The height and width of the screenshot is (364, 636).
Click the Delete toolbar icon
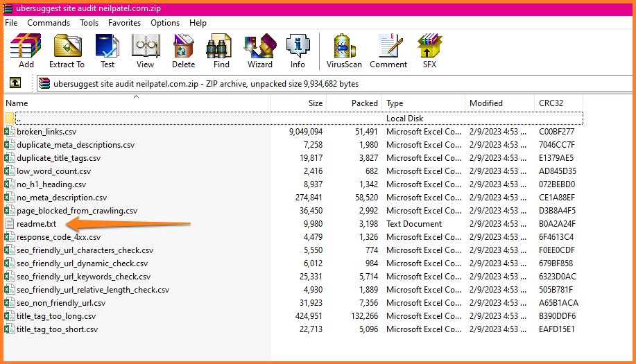183,51
